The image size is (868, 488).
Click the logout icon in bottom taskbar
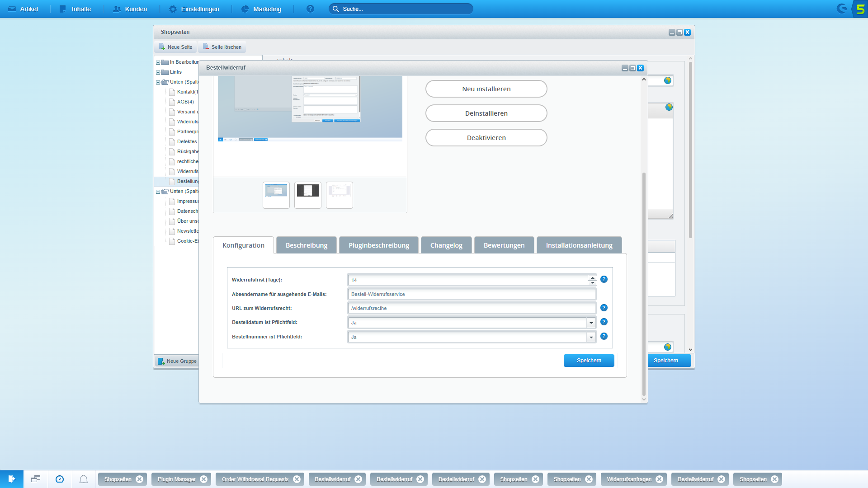pos(12,479)
